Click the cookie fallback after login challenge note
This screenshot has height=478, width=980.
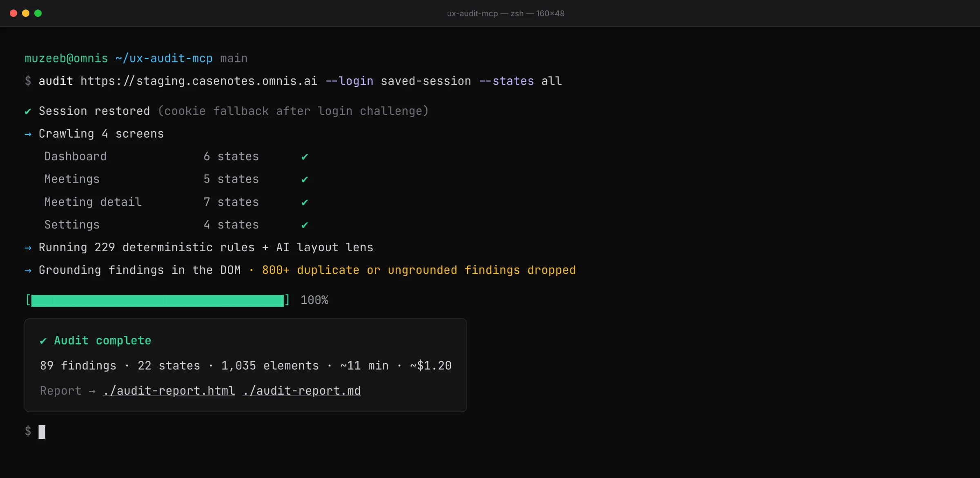click(293, 111)
